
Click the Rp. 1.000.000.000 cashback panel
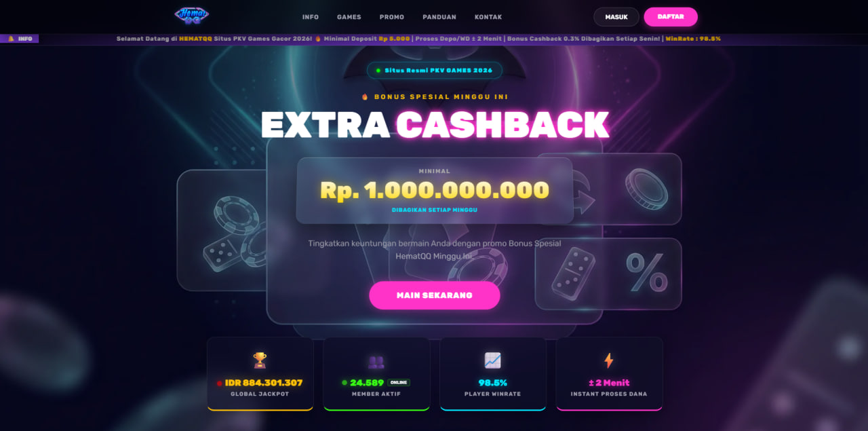[435, 191]
